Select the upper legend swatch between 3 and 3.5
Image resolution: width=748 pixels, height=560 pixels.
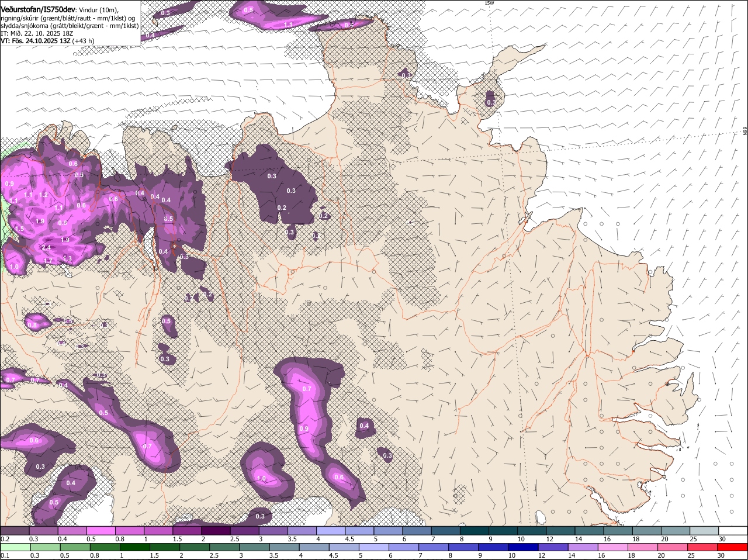click(273, 531)
